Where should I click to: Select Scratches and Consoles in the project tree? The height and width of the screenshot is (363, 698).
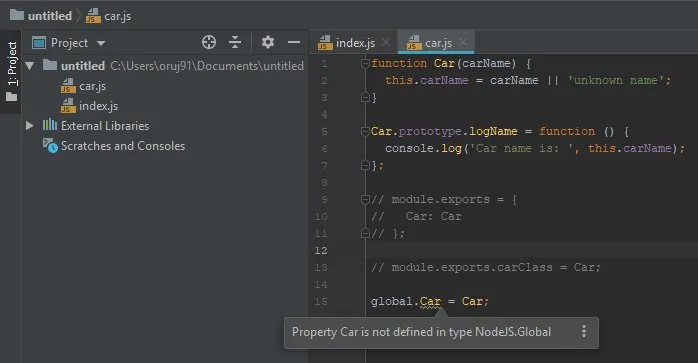point(123,146)
